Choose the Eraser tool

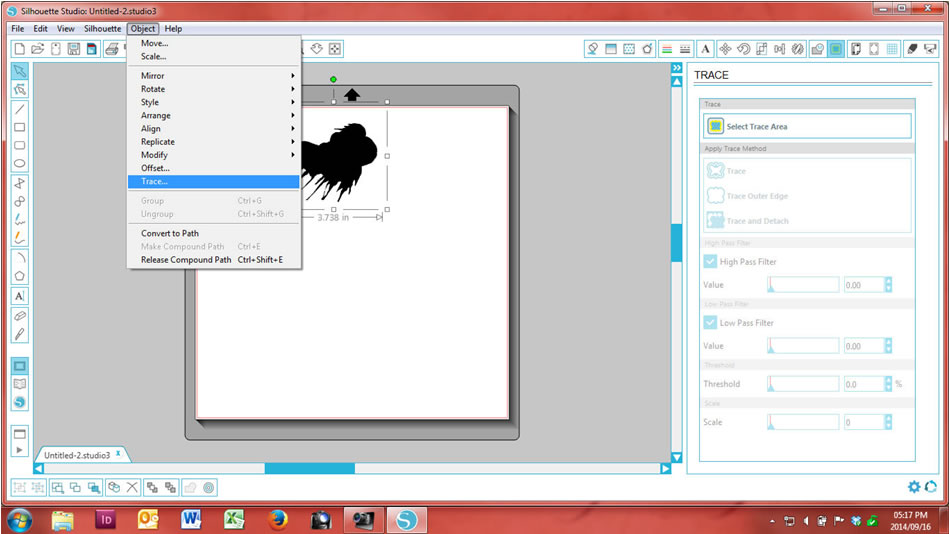tap(19, 315)
